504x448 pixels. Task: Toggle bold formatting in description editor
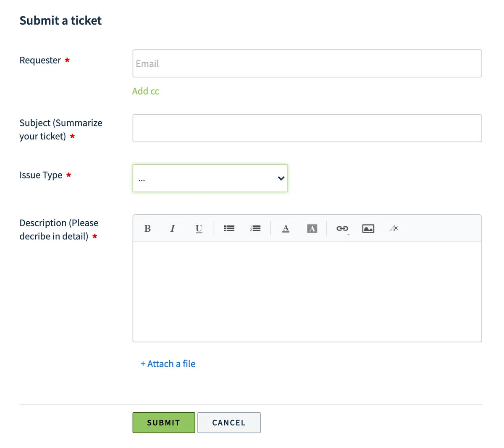147,228
